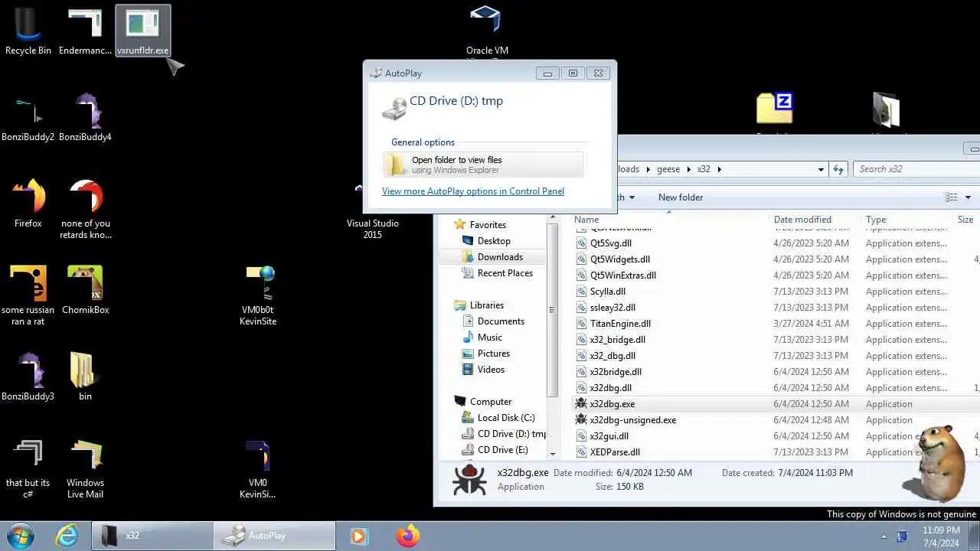Screen dimensions: 980x551
Task: Open the Start menu orb
Action: [21, 536]
